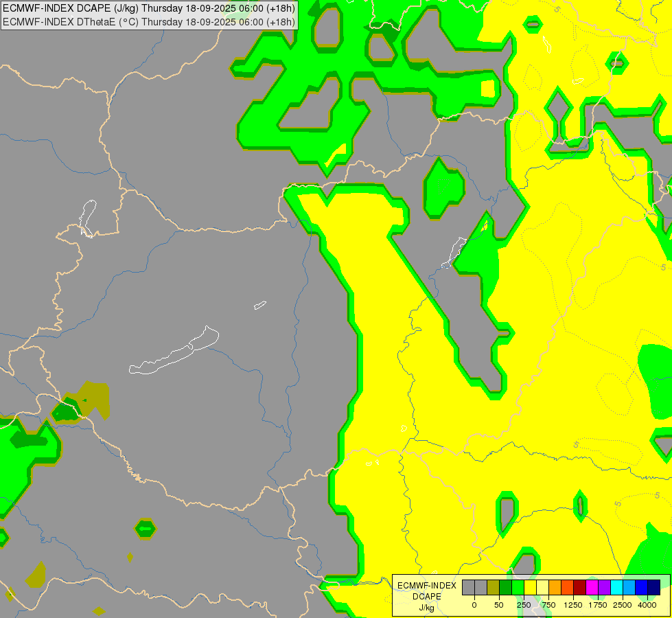Click the dark red legend swatch
This screenshot has width=672, height=618.
580,587
